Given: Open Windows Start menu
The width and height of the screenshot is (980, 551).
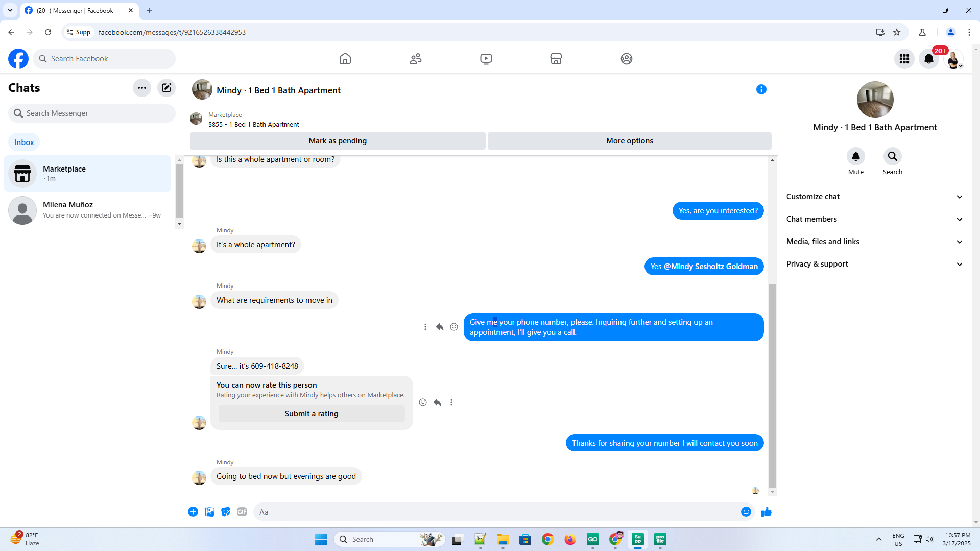Looking at the screenshot, I should tap(321, 539).
